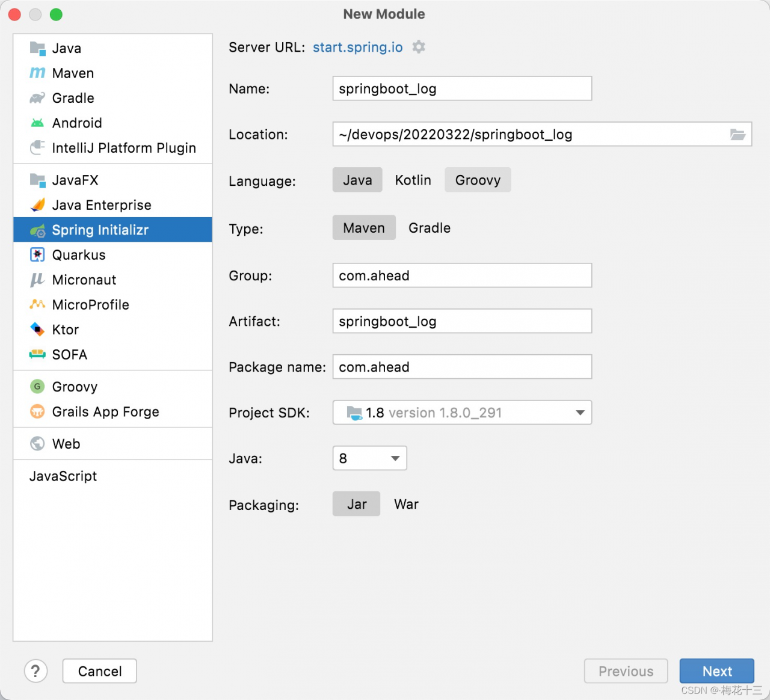Select the Grails App Forge label
This screenshot has height=700, width=770.
pos(106,412)
